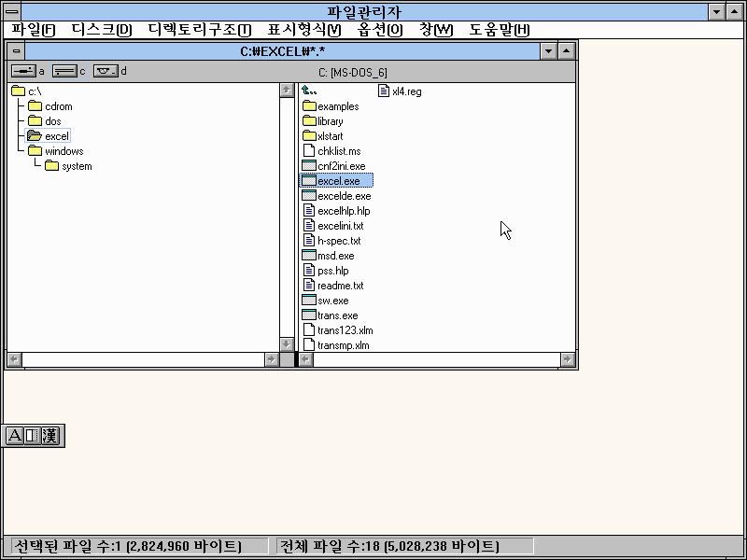This screenshot has height=560, width=747.
Task: Open the examples folder
Action: (331, 106)
